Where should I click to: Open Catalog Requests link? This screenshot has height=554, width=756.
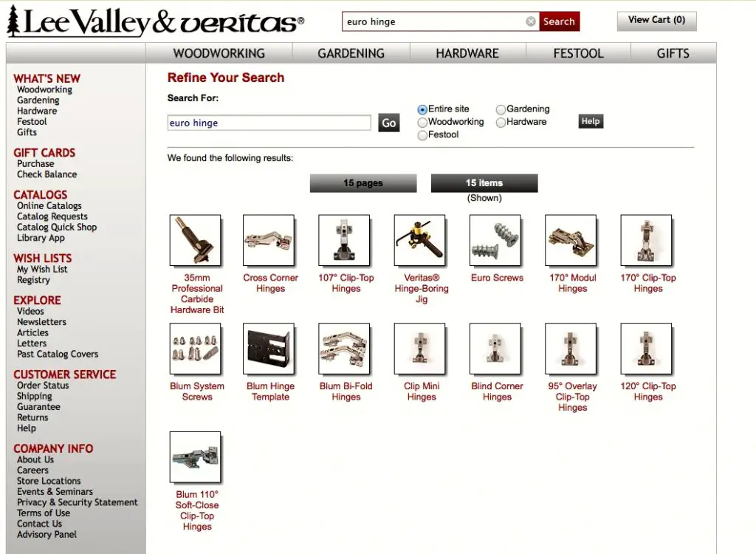tap(52, 216)
